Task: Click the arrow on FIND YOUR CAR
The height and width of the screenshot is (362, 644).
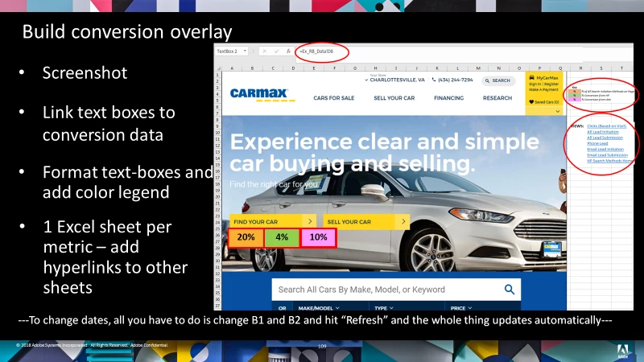Action: tap(310, 221)
